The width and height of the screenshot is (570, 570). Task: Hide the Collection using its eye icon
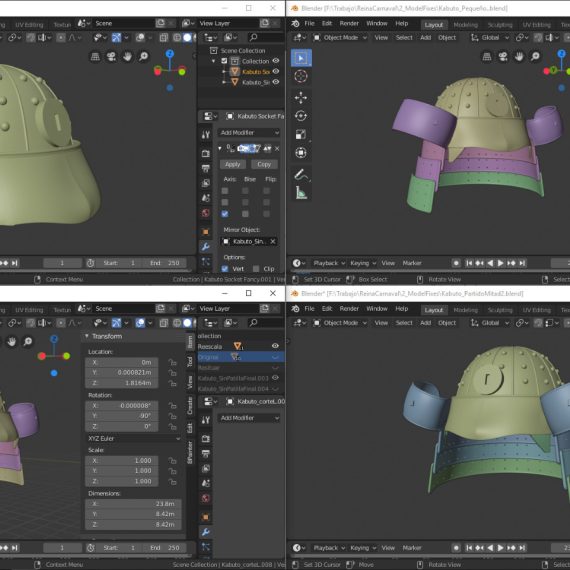[276, 61]
